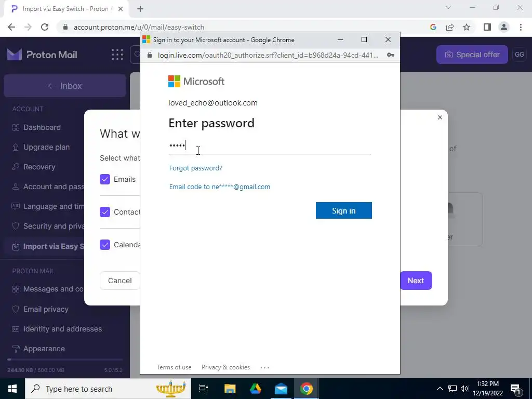
Task: Click the Security and privacy shield icon
Action: coord(16,226)
